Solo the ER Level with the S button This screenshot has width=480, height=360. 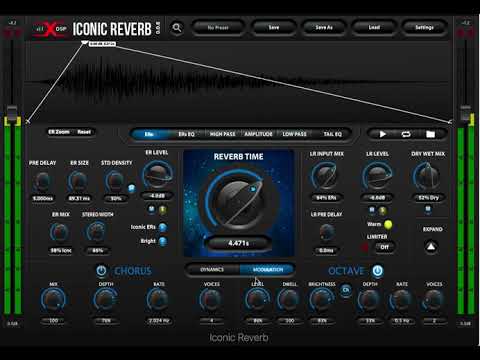point(162,209)
